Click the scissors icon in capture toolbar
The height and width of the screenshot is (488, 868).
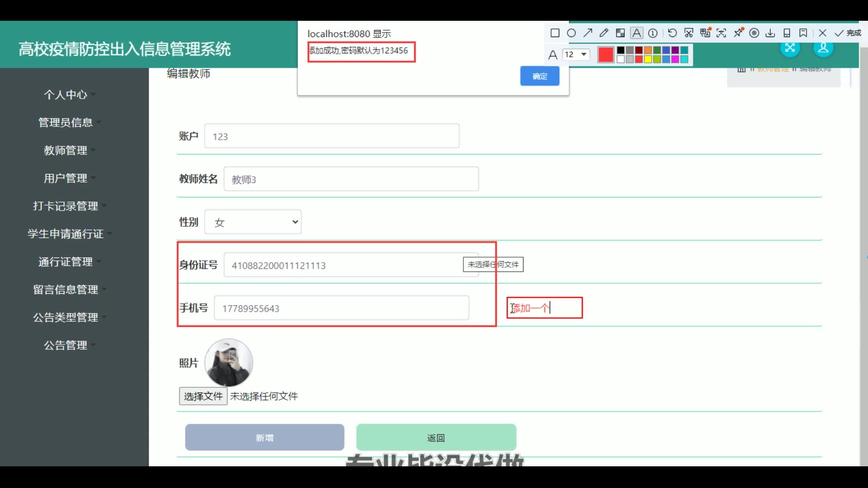pos(689,33)
